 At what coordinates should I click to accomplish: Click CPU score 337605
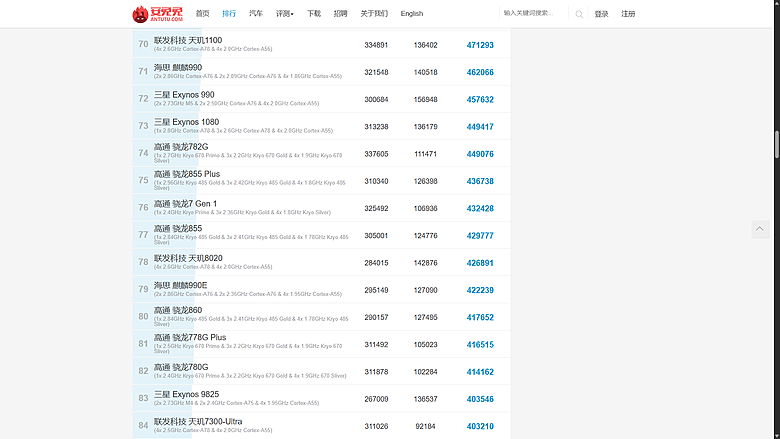pos(376,154)
